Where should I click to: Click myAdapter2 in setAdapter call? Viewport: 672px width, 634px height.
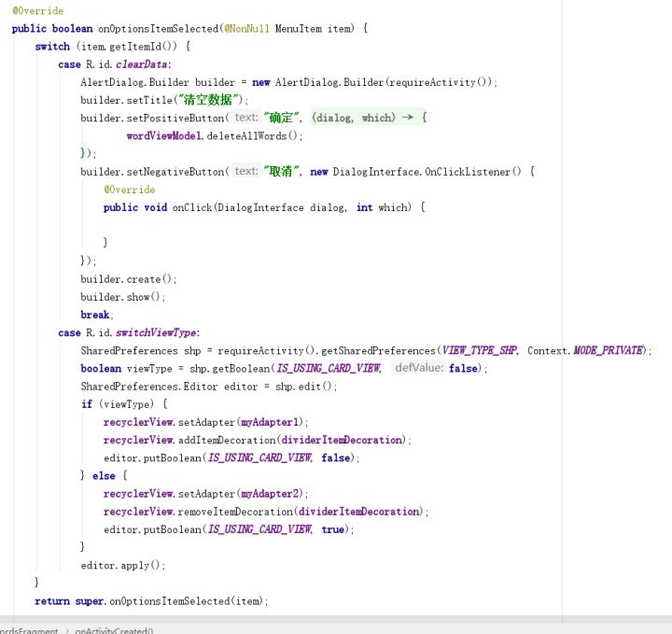tap(270, 494)
